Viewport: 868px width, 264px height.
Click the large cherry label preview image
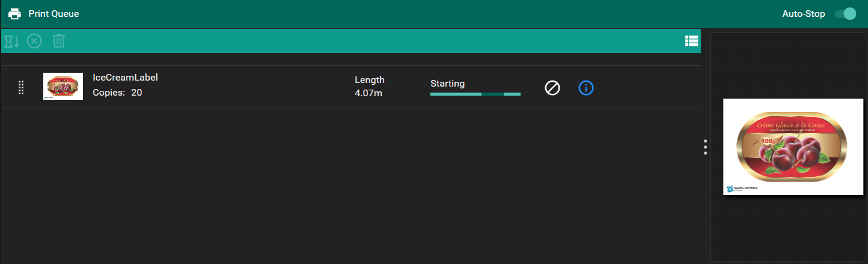[x=791, y=144]
